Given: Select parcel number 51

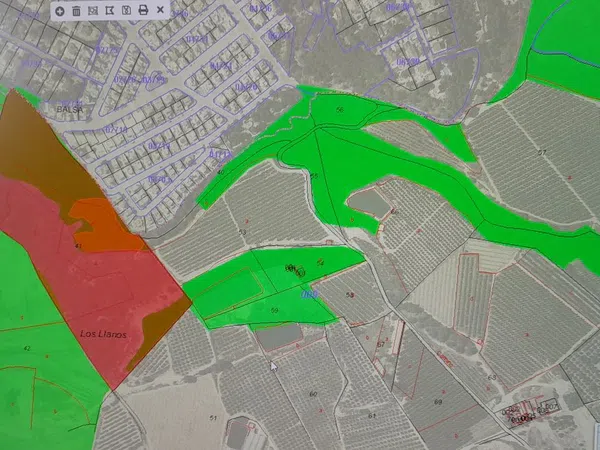Looking at the screenshot, I should point(212,415).
